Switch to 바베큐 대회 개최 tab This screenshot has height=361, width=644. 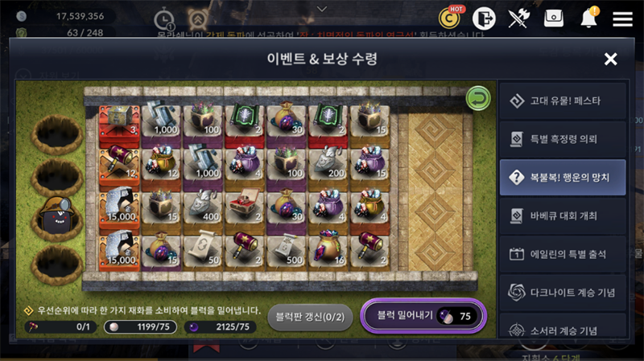tap(562, 215)
